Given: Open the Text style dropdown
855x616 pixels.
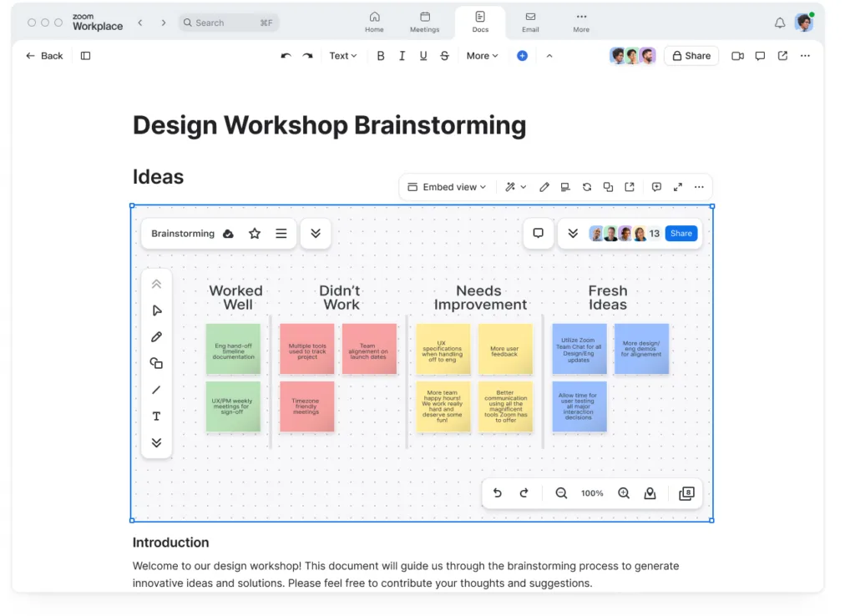Looking at the screenshot, I should click(x=342, y=56).
